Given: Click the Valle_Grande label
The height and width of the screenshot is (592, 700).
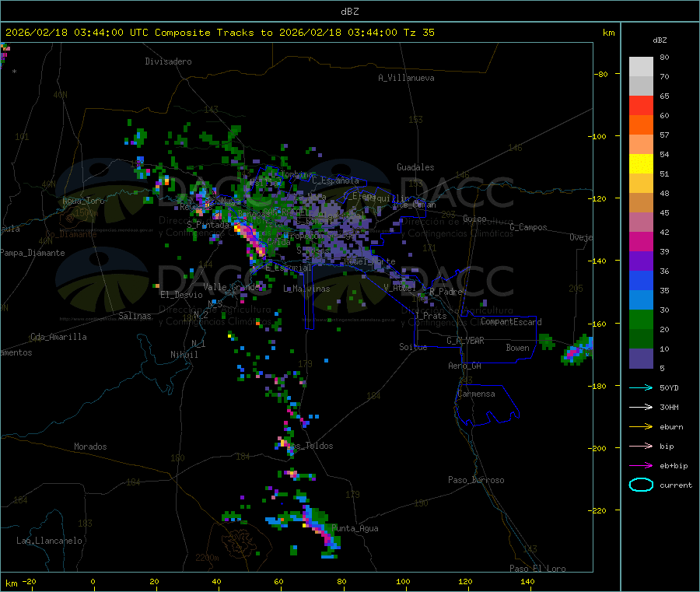Looking at the screenshot, I should point(231,287).
